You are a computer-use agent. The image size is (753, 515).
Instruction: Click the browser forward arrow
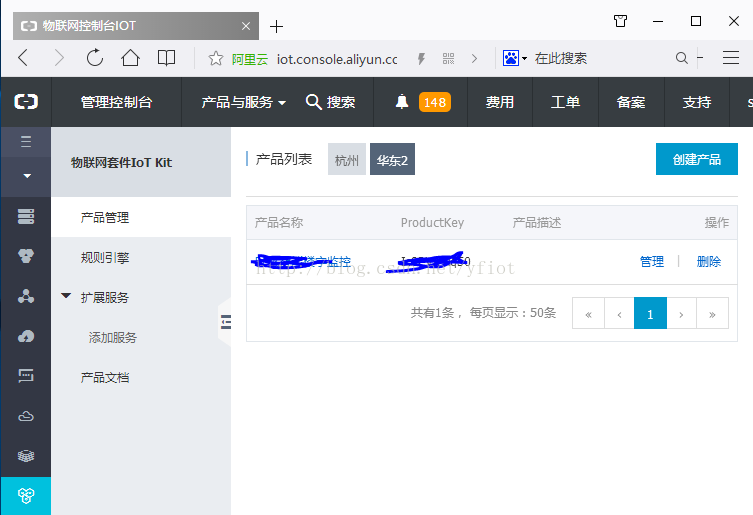coord(59,58)
